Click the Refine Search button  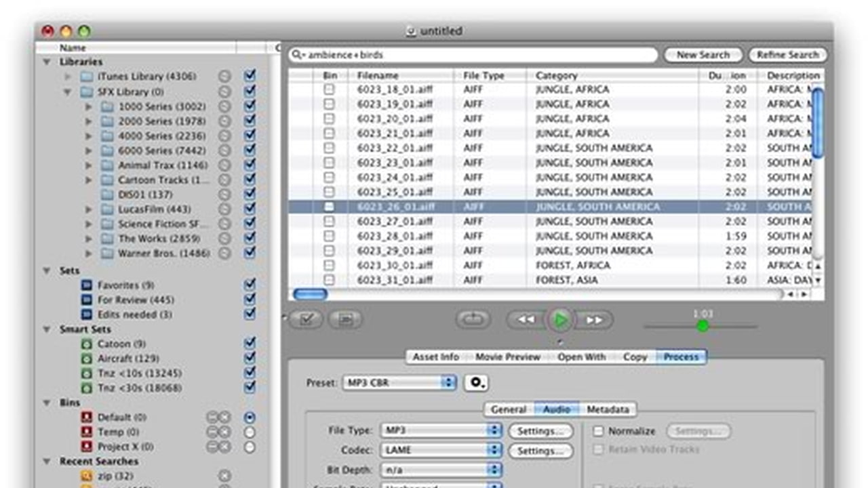(788, 55)
